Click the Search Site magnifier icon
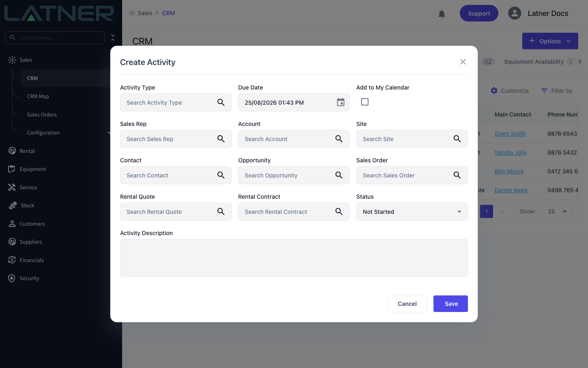The width and height of the screenshot is (588, 368). click(457, 139)
